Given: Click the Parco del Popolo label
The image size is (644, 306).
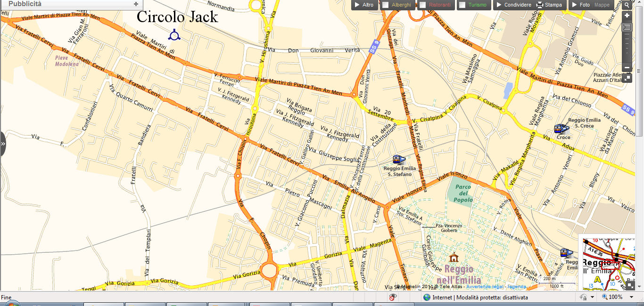Looking at the screenshot, I should (x=463, y=193).
